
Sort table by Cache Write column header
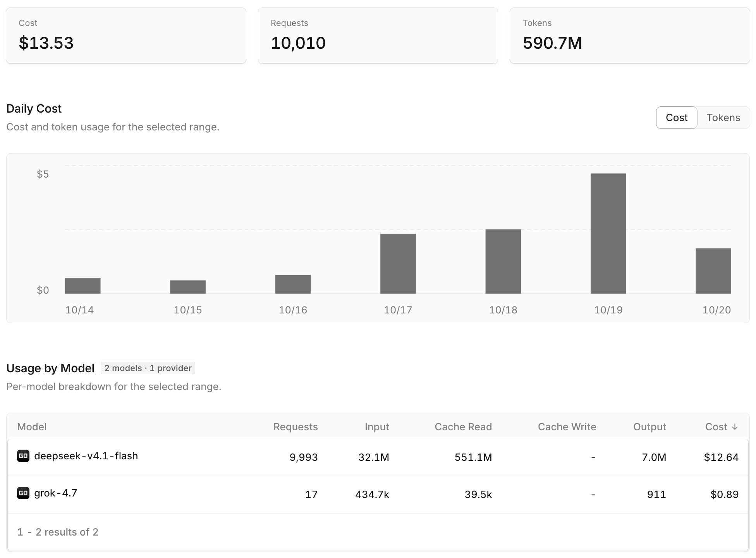tap(567, 427)
